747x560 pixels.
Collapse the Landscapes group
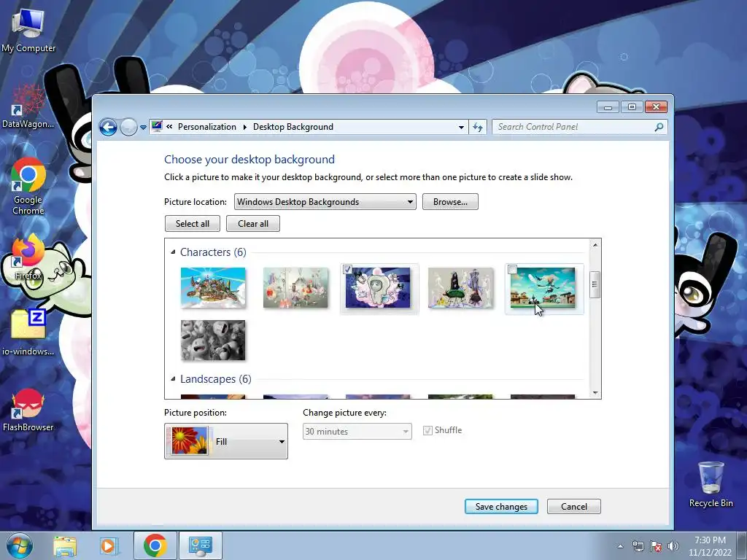pyautogui.click(x=173, y=379)
